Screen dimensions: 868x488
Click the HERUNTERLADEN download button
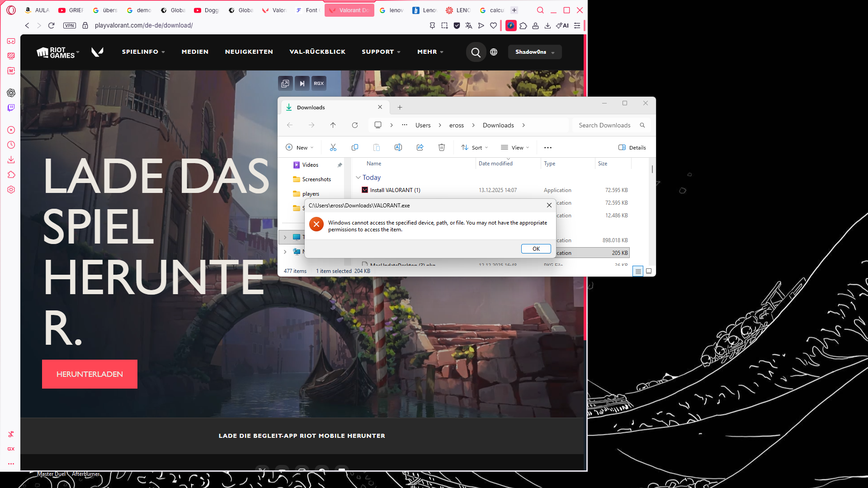(x=90, y=374)
